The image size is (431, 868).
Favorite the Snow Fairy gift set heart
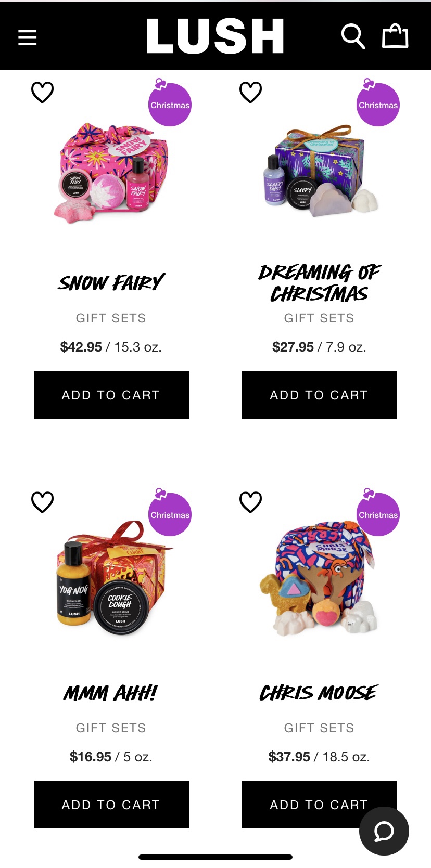(43, 93)
